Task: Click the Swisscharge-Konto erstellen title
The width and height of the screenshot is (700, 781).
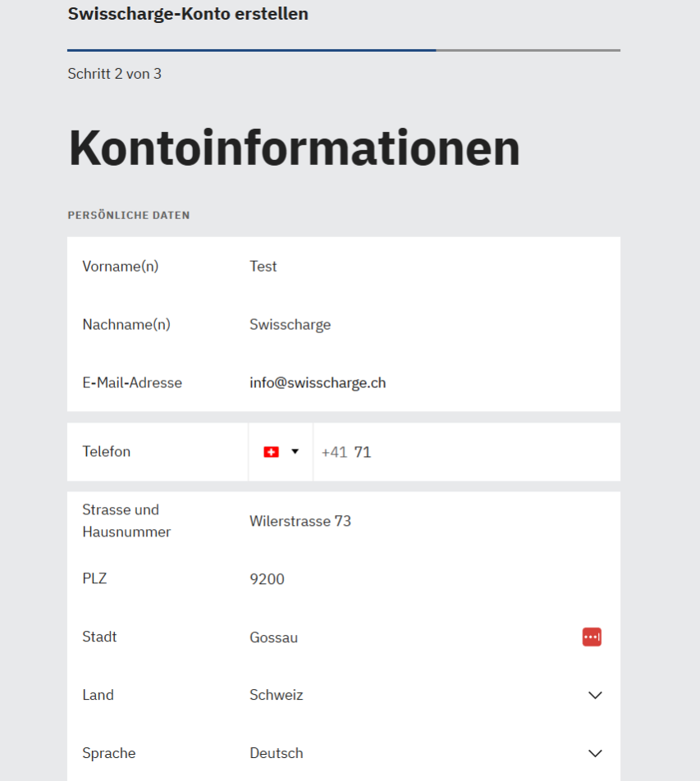Action: [x=188, y=13]
